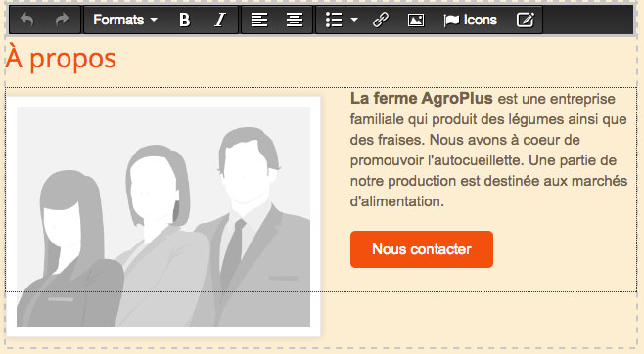Align text to the left

click(x=259, y=20)
